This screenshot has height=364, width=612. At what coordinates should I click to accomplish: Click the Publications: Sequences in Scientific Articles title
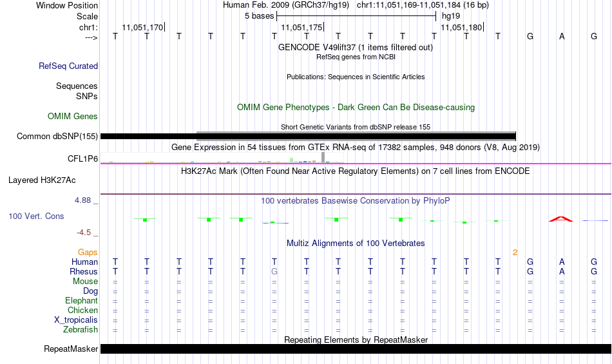[x=356, y=77]
